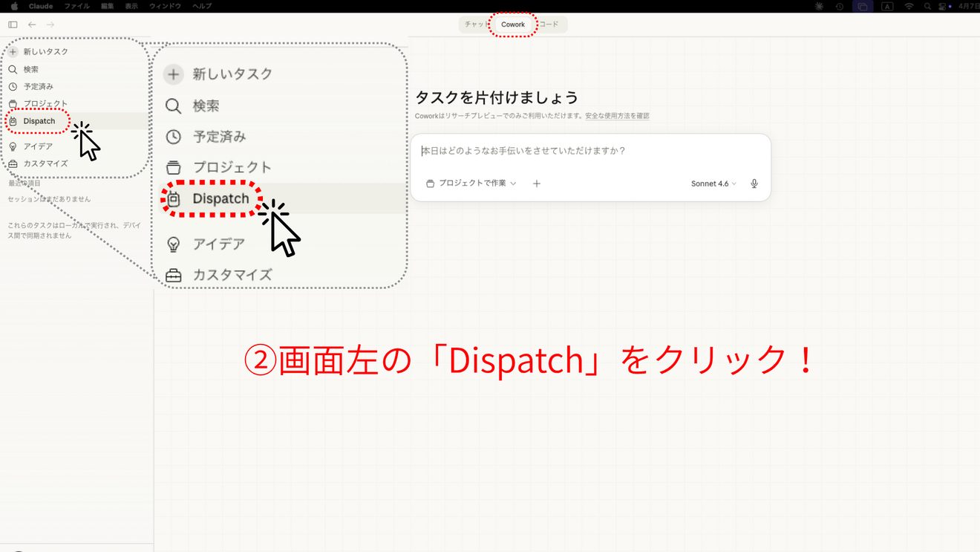Click the タスクを片付けましょう heading
980x552 pixels.
tap(497, 97)
